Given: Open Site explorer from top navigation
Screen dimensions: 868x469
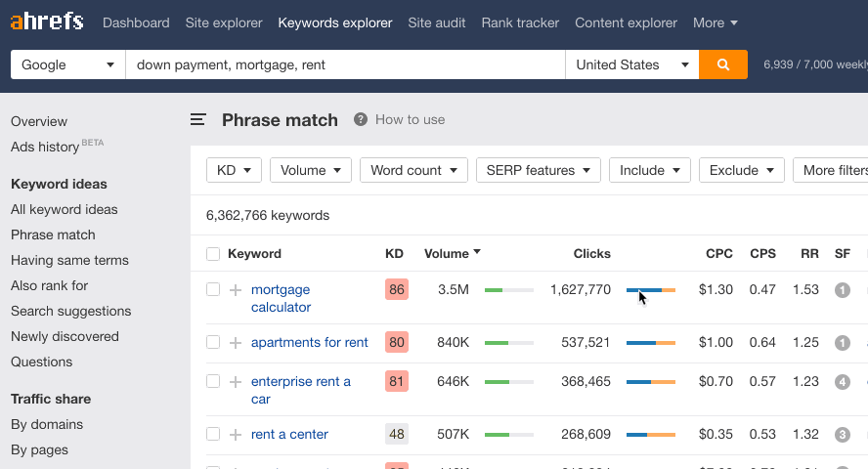Looking at the screenshot, I should (224, 22).
